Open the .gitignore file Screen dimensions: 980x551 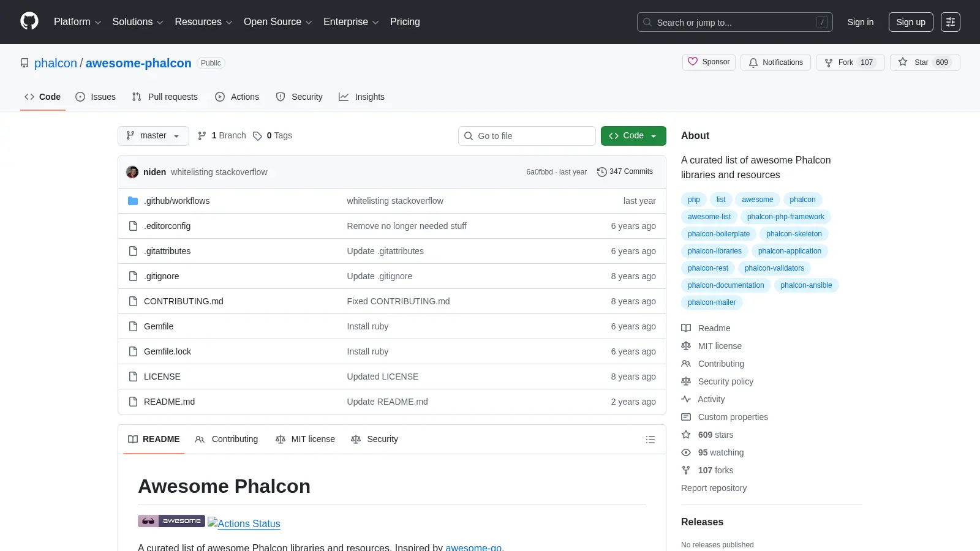(162, 276)
